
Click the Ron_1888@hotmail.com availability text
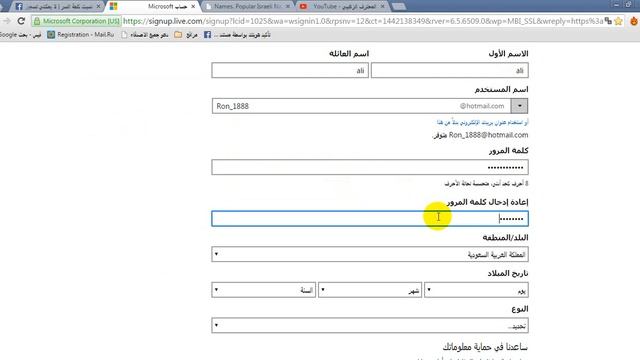tap(480, 135)
